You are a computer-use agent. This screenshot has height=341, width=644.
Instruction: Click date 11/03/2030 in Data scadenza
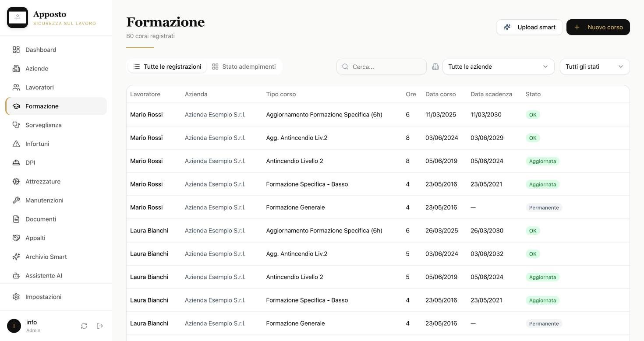486,115
